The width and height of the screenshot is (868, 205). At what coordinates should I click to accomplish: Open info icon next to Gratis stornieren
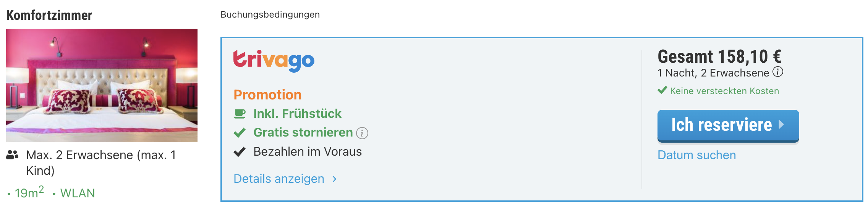pyautogui.click(x=362, y=133)
